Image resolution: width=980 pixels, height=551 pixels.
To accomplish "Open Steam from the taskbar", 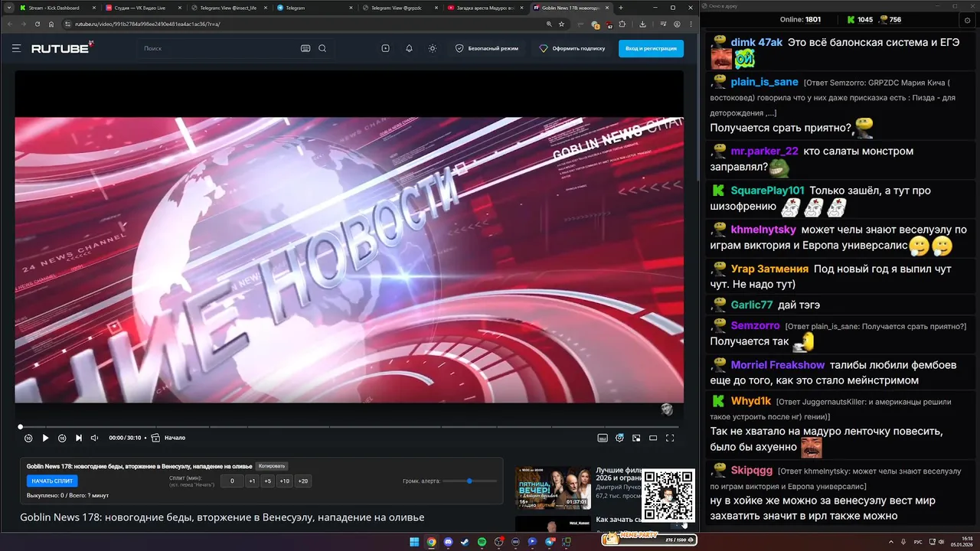I will click(x=465, y=542).
